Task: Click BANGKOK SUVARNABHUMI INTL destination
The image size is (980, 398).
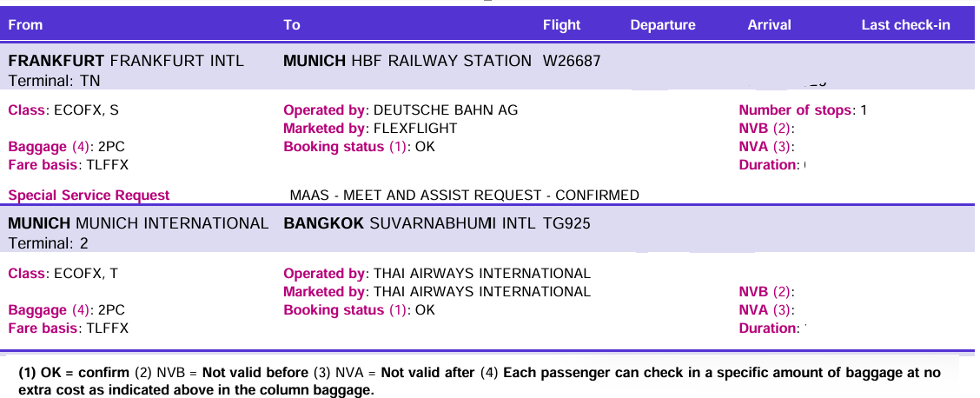Action: coord(408,223)
